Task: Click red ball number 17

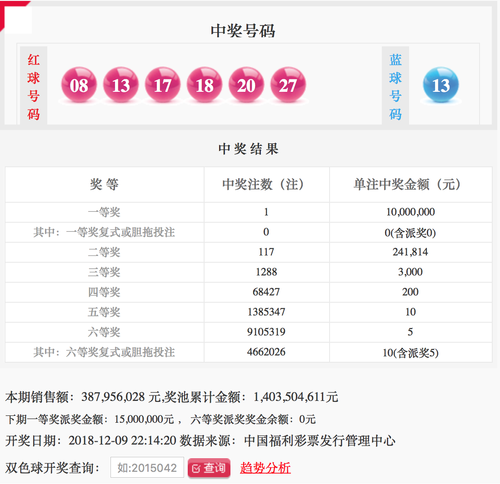Action: (163, 85)
